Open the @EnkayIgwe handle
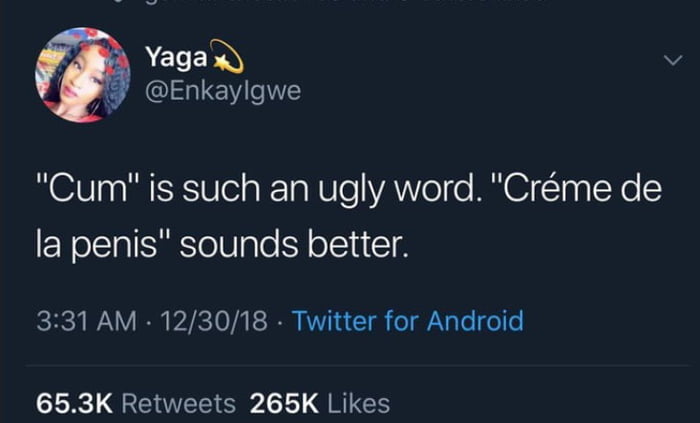The image size is (700, 423). point(223,91)
